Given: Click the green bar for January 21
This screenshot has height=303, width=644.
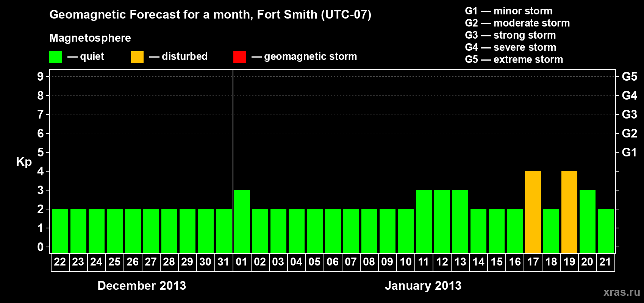Looking at the screenshot, I should [606, 231].
